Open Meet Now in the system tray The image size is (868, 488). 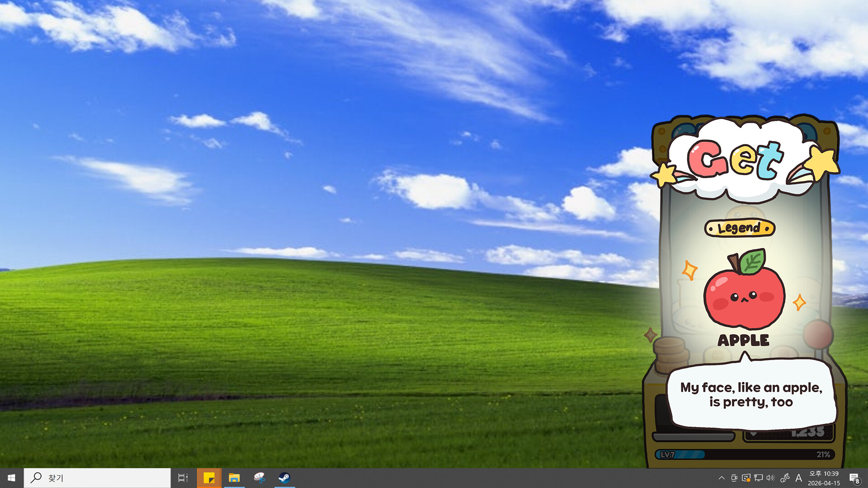coord(734,478)
